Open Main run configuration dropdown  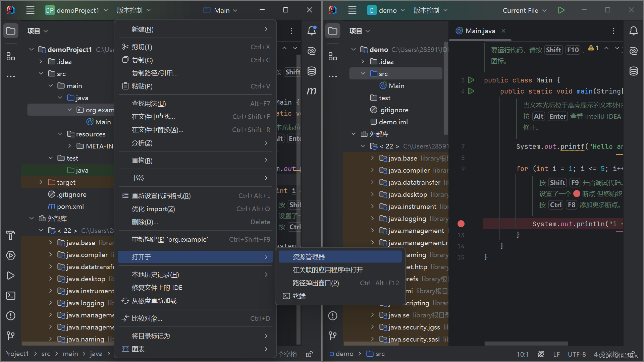221,10
